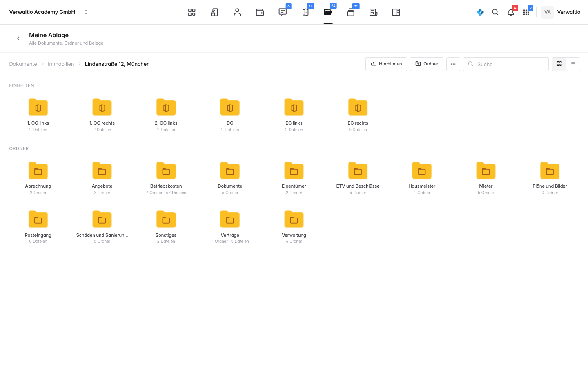Open the messages icon with badge 4
Viewport: 588px width, 368px height.
(283, 12)
